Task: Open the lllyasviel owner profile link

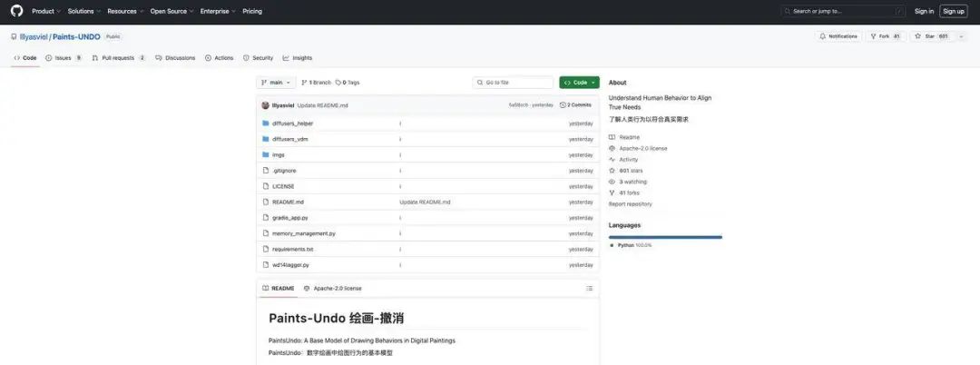Action: tap(34, 37)
